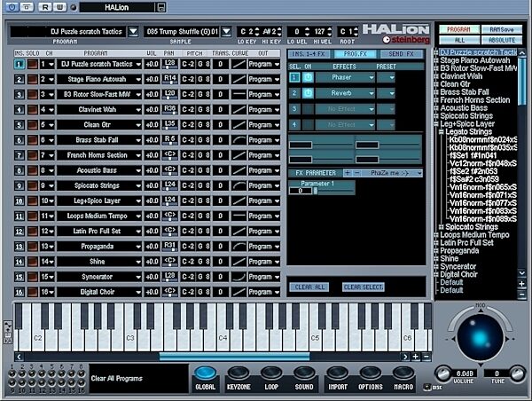Open Stage Piano Autowah program dropdown
Screen dimensions: 532x401
point(137,80)
